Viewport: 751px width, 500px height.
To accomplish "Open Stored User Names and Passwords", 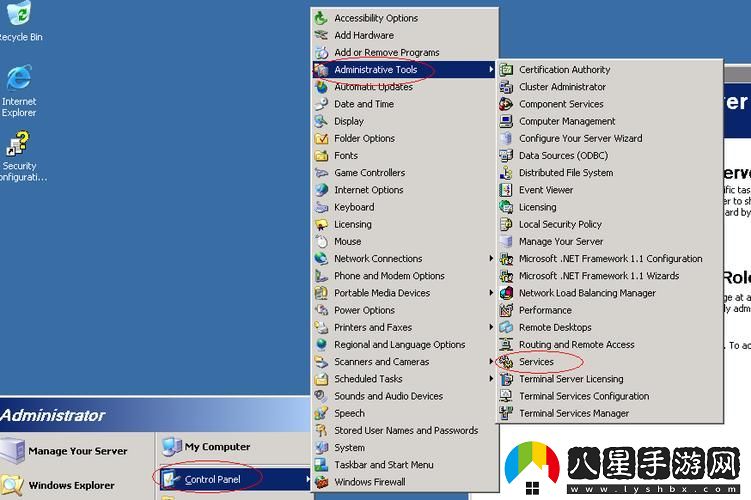I will click(x=404, y=431).
